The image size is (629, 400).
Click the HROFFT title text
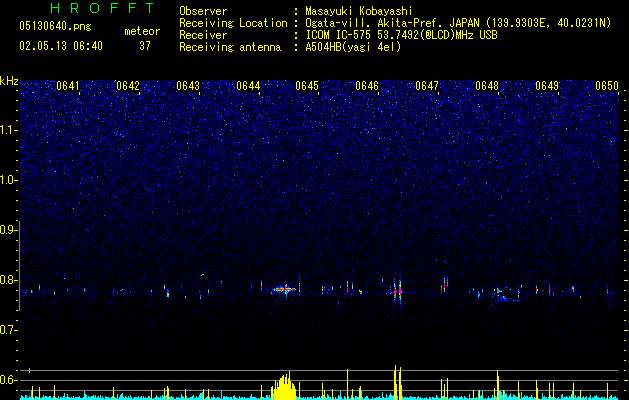click(x=103, y=8)
